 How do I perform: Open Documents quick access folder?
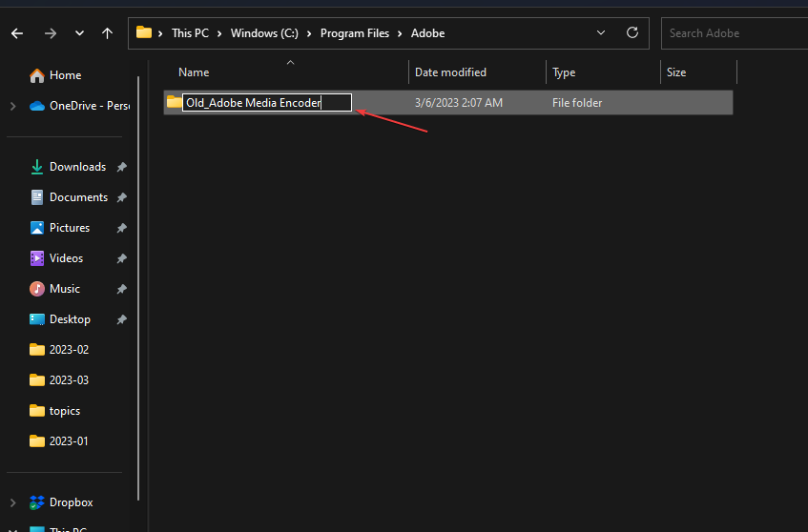click(78, 197)
